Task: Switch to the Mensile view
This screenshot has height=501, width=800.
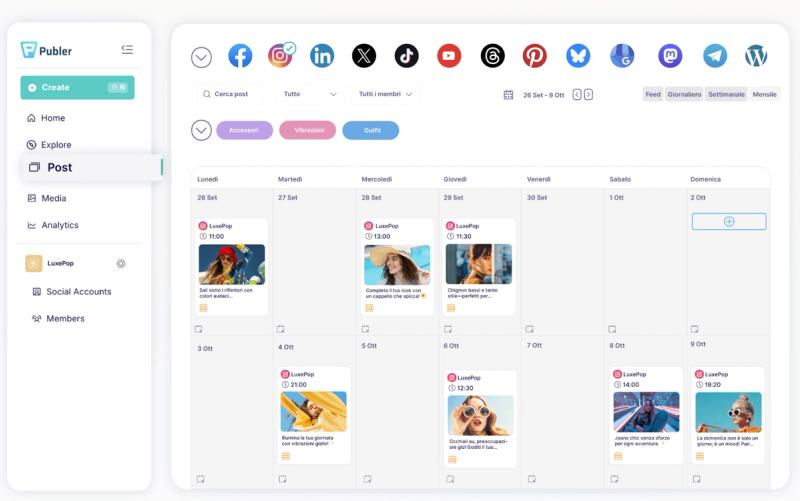Action: click(764, 94)
